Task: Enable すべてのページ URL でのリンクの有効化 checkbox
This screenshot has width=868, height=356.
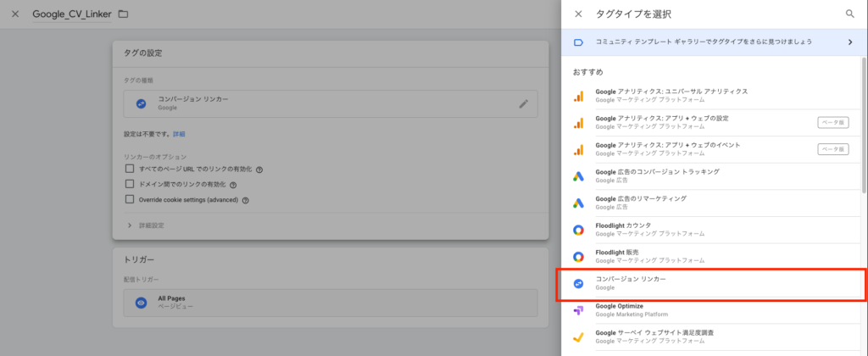Action: 130,169
